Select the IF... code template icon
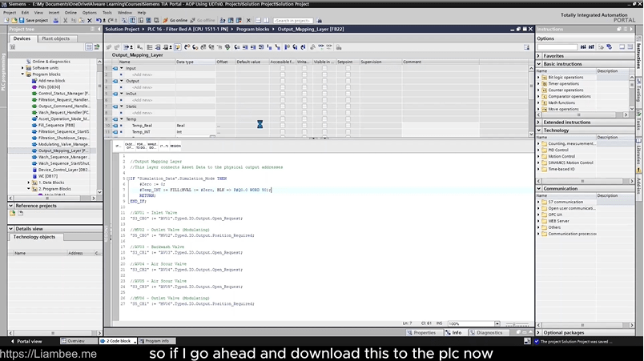 [118, 146]
